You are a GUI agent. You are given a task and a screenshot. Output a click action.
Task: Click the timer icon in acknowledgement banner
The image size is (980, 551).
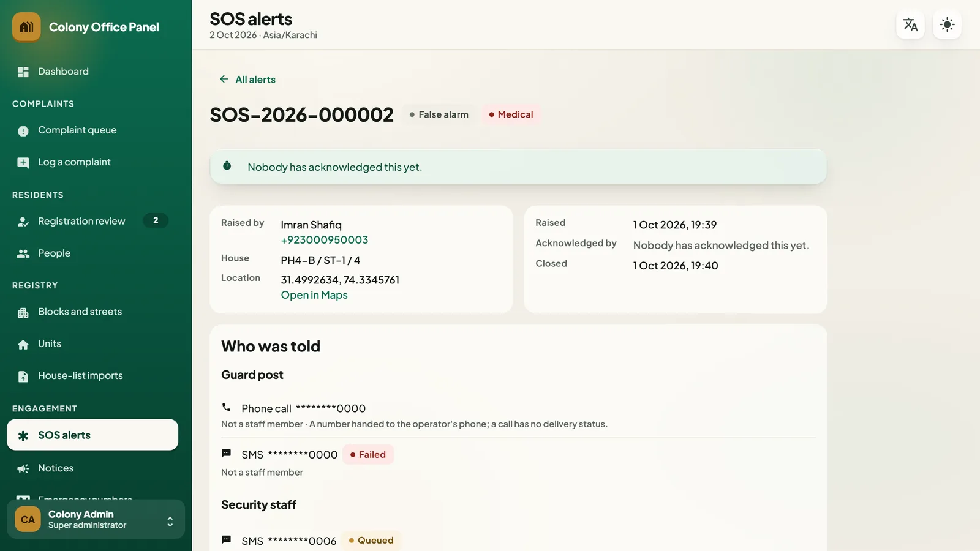tap(227, 166)
